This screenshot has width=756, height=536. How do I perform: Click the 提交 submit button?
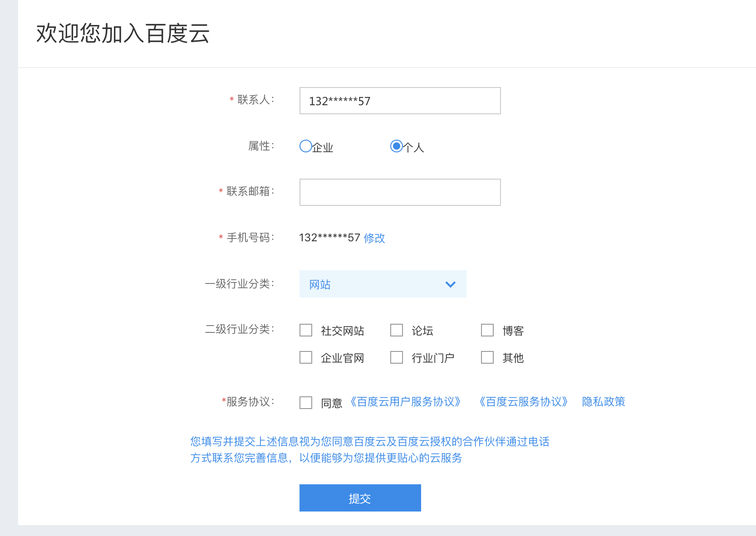(x=360, y=498)
